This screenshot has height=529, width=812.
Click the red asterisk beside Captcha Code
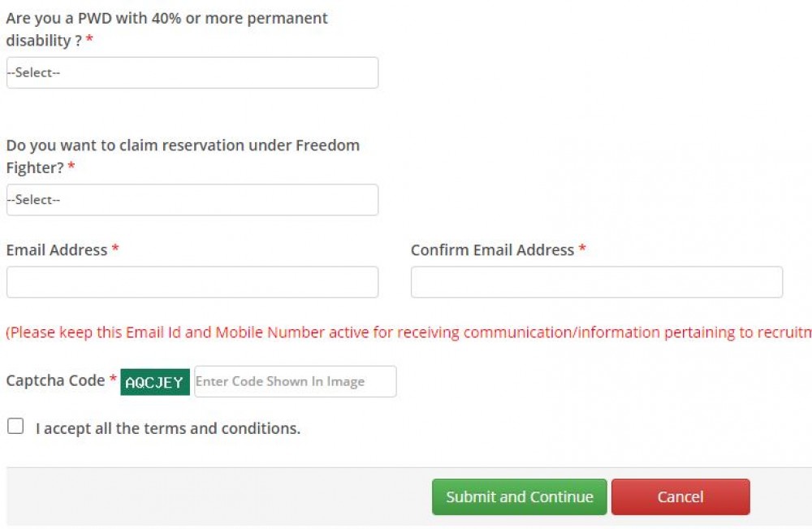[x=113, y=380]
